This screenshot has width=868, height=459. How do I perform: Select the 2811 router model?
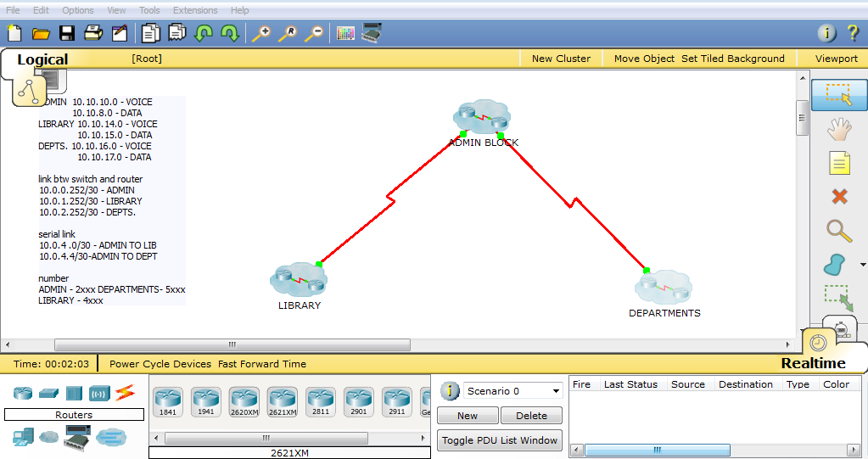coord(320,401)
